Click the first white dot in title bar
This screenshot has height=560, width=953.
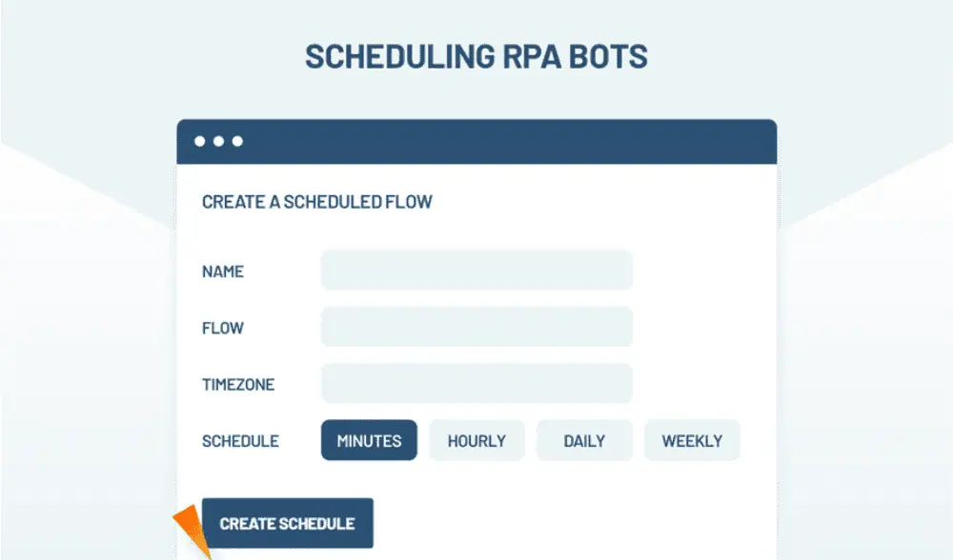[200, 142]
